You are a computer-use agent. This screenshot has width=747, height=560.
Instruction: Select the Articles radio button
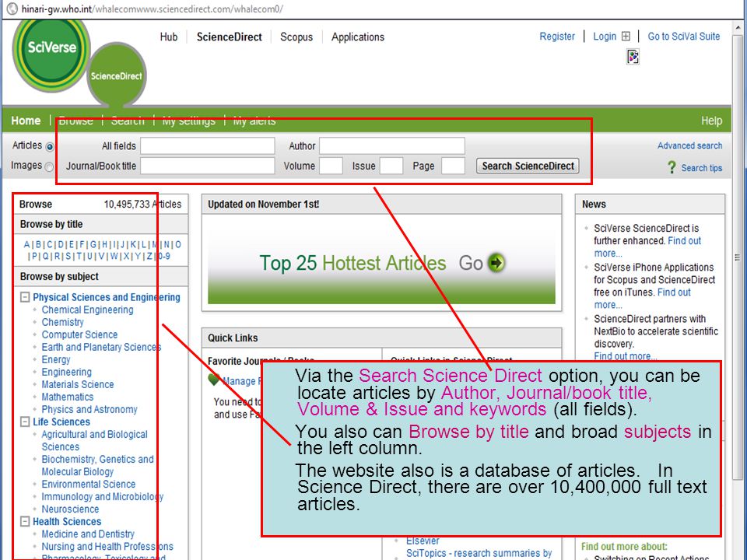pyautogui.click(x=50, y=147)
